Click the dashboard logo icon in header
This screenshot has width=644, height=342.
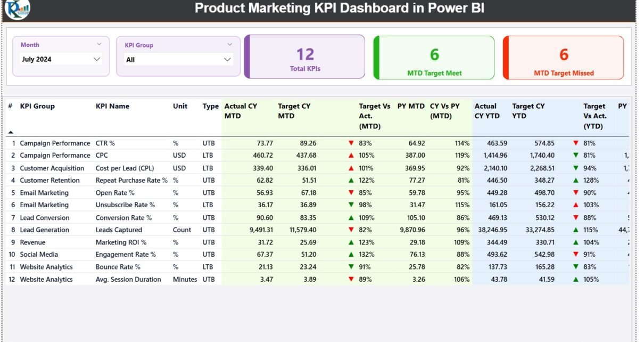17,9
